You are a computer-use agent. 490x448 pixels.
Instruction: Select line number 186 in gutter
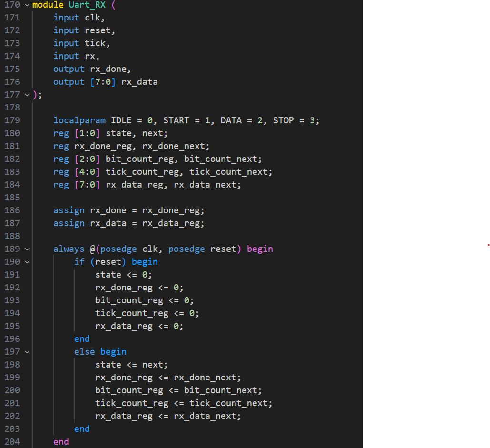coord(12,210)
